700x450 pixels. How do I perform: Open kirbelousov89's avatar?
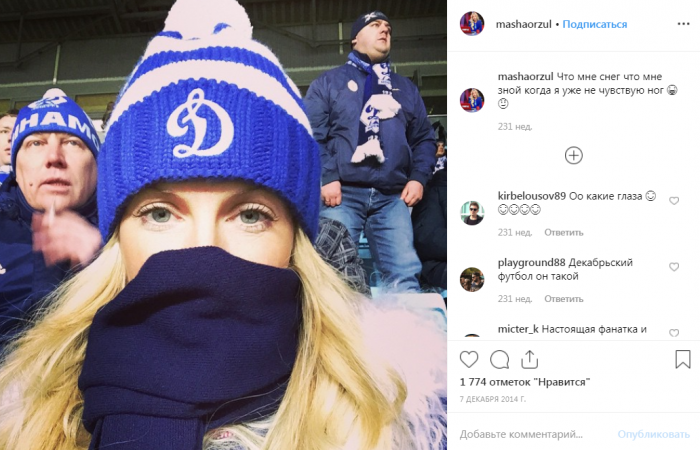coord(472,213)
